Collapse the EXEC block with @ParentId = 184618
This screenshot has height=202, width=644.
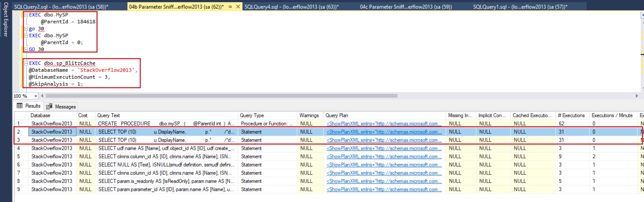[26, 15]
